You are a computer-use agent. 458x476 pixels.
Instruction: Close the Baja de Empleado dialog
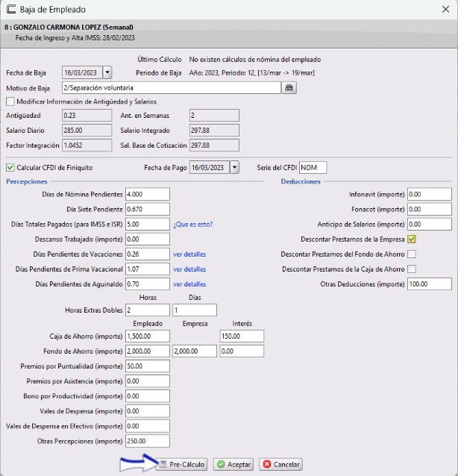445,10
